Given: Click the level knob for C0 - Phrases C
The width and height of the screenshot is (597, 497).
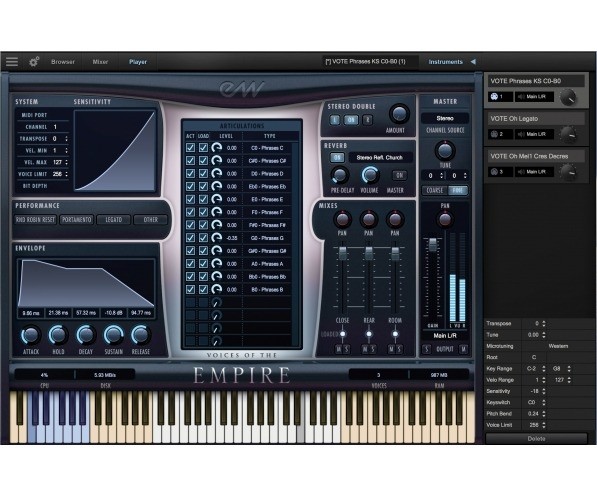Looking at the screenshot, I should pos(217,148).
